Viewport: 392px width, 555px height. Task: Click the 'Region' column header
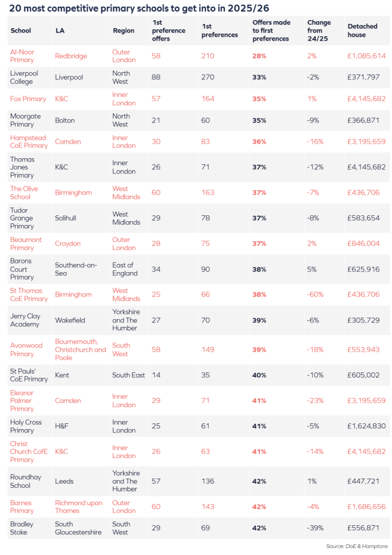124,31
